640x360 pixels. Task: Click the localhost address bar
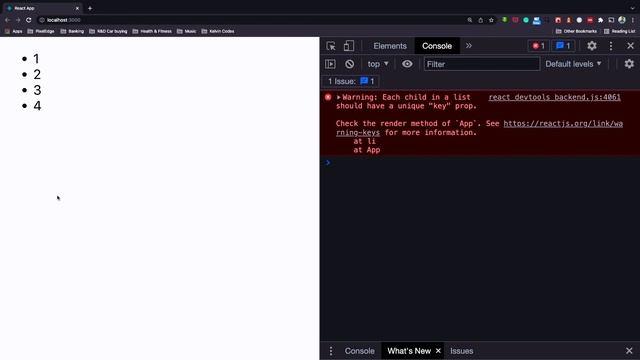[x=253, y=20]
